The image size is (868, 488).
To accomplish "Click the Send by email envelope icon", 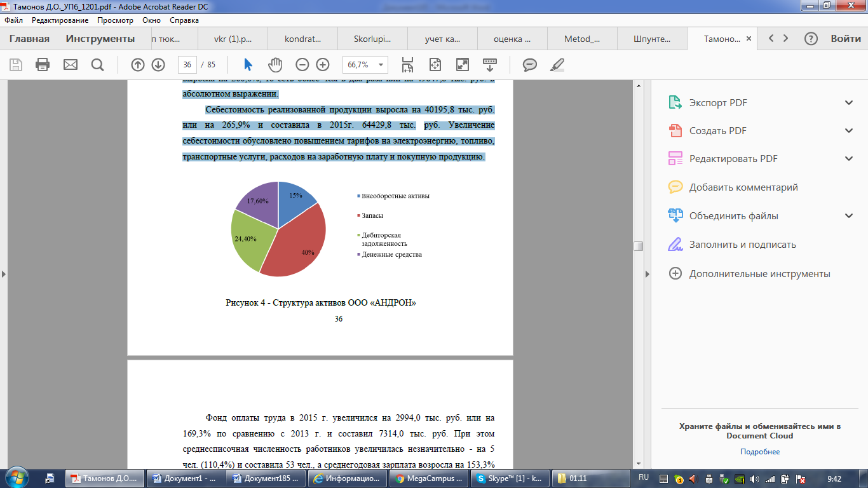I will point(70,65).
